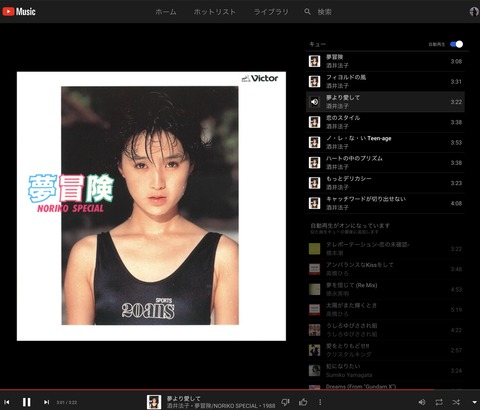The image size is (480, 410).
Task: Collapse the player page with the arrow
Action: click(474, 402)
